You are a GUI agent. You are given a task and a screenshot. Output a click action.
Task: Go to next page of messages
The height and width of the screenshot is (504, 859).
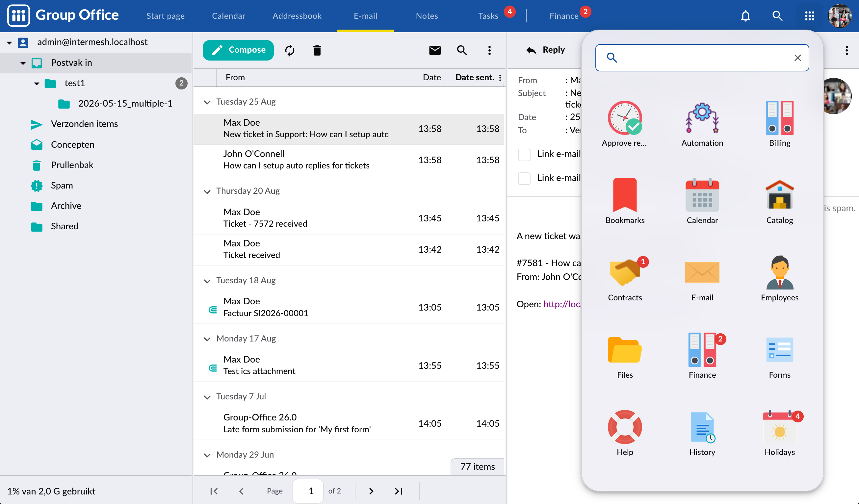click(371, 491)
